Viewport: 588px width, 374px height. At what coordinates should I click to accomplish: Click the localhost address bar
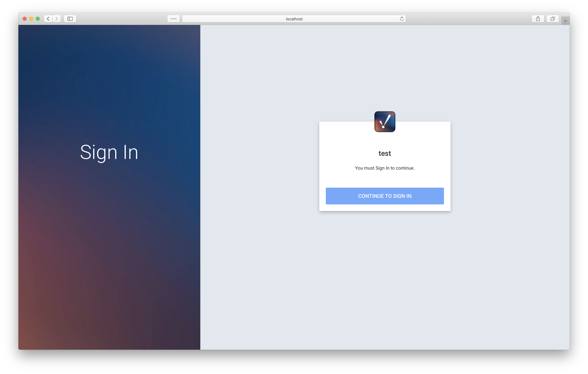294,19
